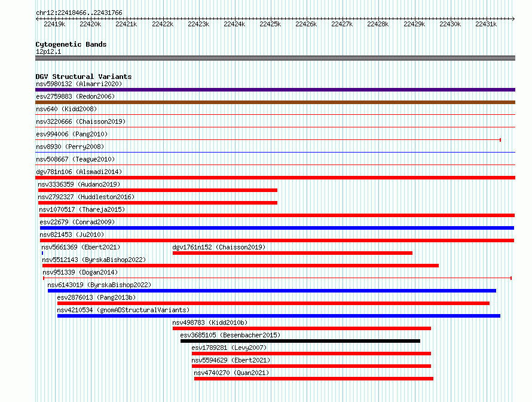Select the 12p12.1 band label

tap(48, 51)
